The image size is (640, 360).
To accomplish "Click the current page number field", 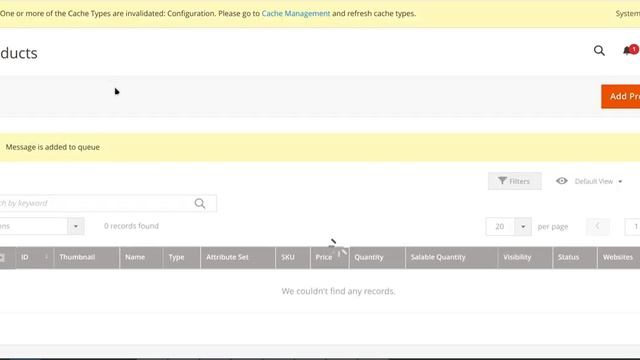I will click(632, 227).
